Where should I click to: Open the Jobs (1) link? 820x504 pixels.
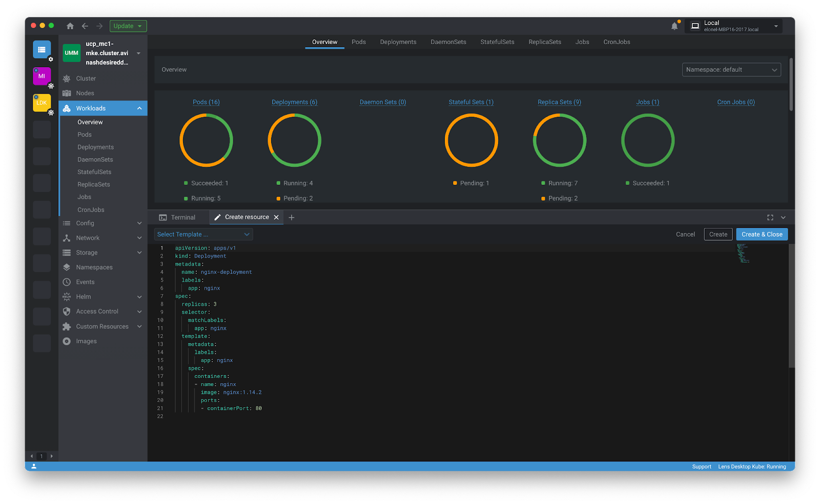[648, 102]
